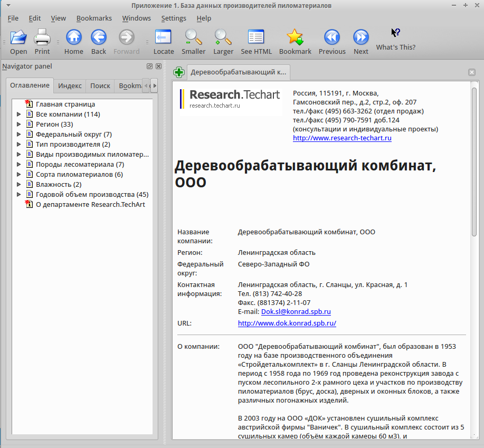Viewport: 484px width, 448px height.
Task: Open the Edit menu
Action: tap(35, 18)
